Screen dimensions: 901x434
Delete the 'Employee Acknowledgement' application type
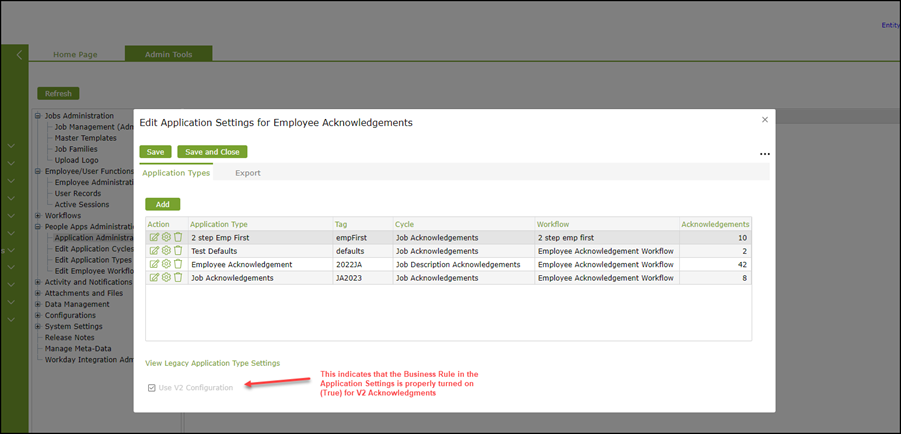click(x=178, y=264)
